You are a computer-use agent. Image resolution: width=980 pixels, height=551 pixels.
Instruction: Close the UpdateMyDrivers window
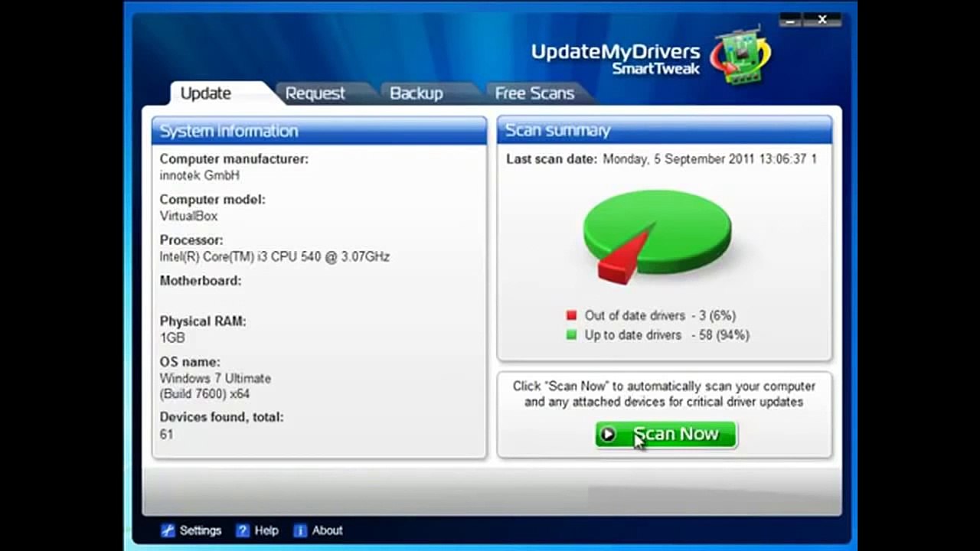coord(822,19)
